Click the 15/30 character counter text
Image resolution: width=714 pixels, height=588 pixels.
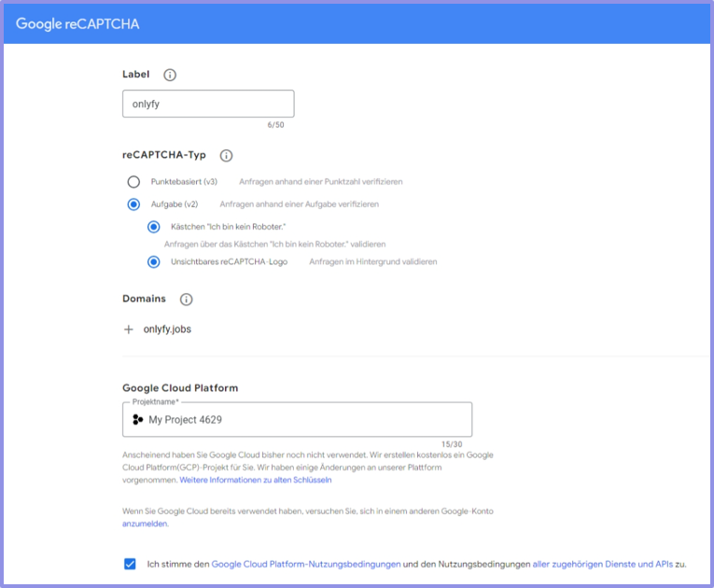point(451,444)
